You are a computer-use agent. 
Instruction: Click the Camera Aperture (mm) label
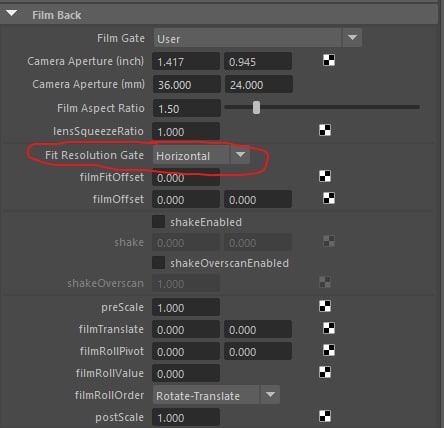[88, 84]
